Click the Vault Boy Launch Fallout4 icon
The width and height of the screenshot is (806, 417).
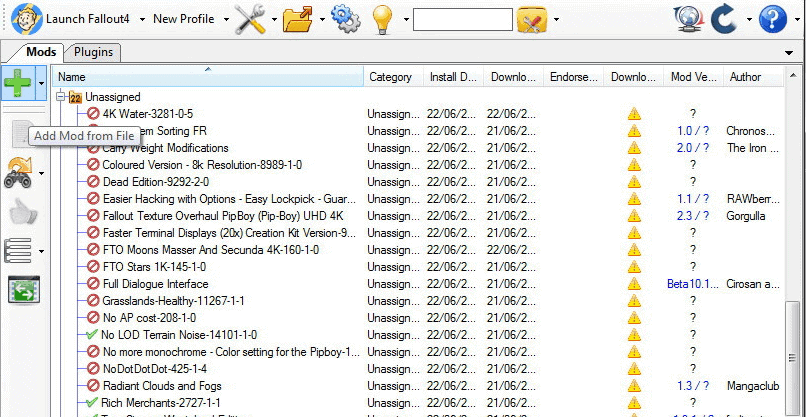[x=27, y=20]
